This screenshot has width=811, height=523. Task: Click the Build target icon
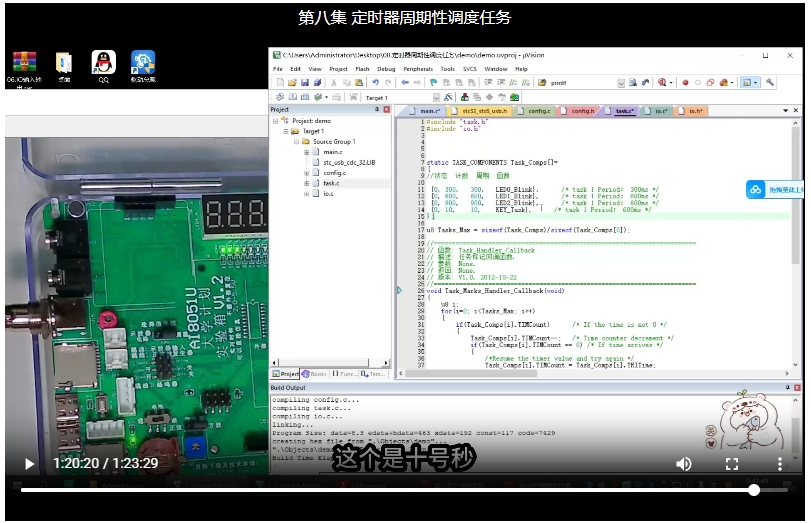pos(293,97)
